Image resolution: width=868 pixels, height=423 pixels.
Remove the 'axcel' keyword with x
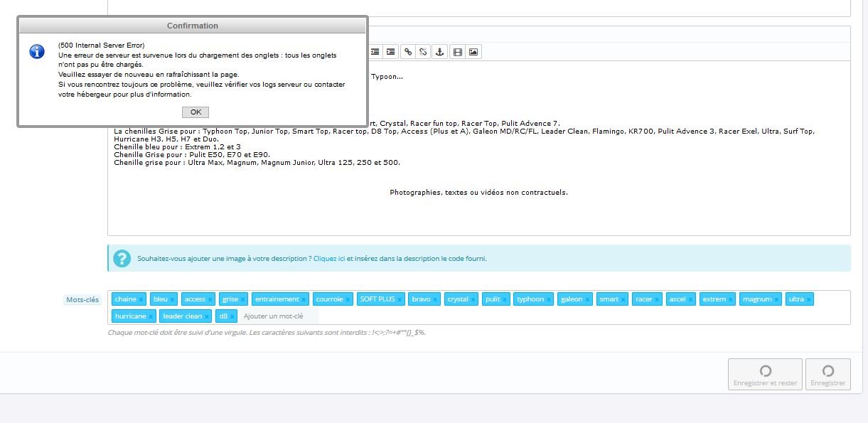pyautogui.click(x=690, y=300)
